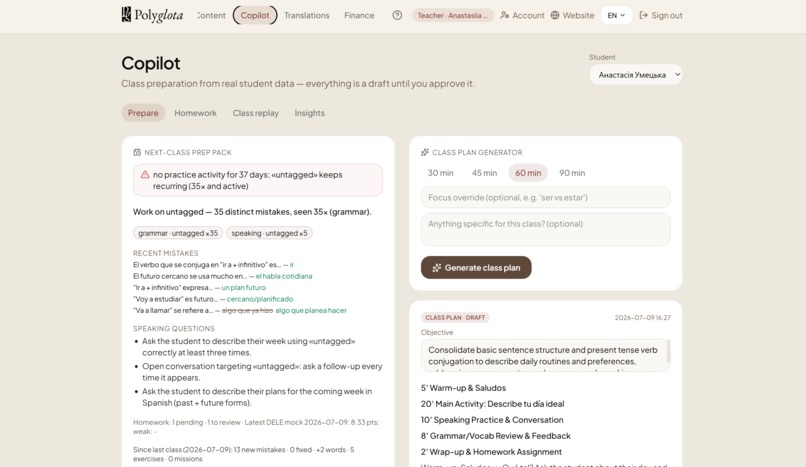Viewport: 806px width, 467px height.
Task: Click the correction 'el habla cotidiana'
Action: pos(284,276)
